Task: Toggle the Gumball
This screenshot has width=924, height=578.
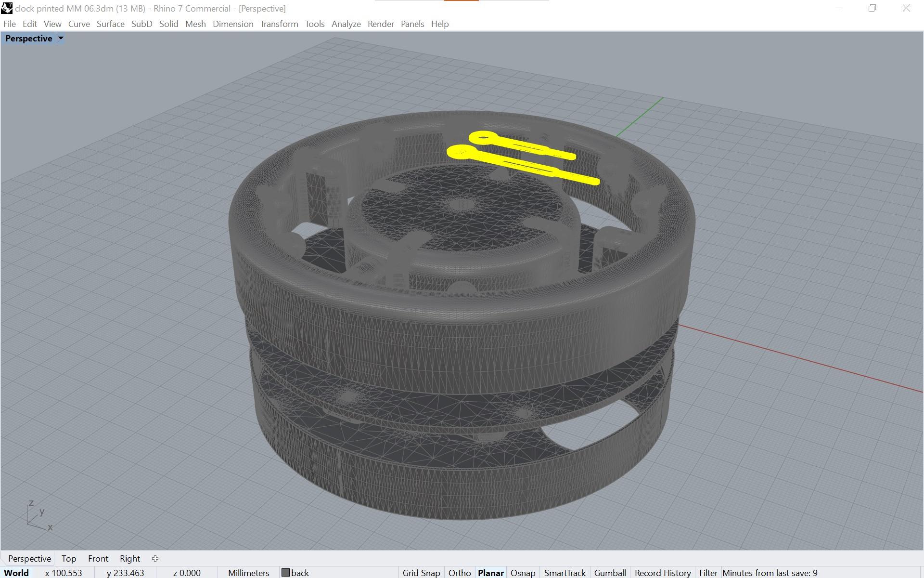Action: [609, 573]
